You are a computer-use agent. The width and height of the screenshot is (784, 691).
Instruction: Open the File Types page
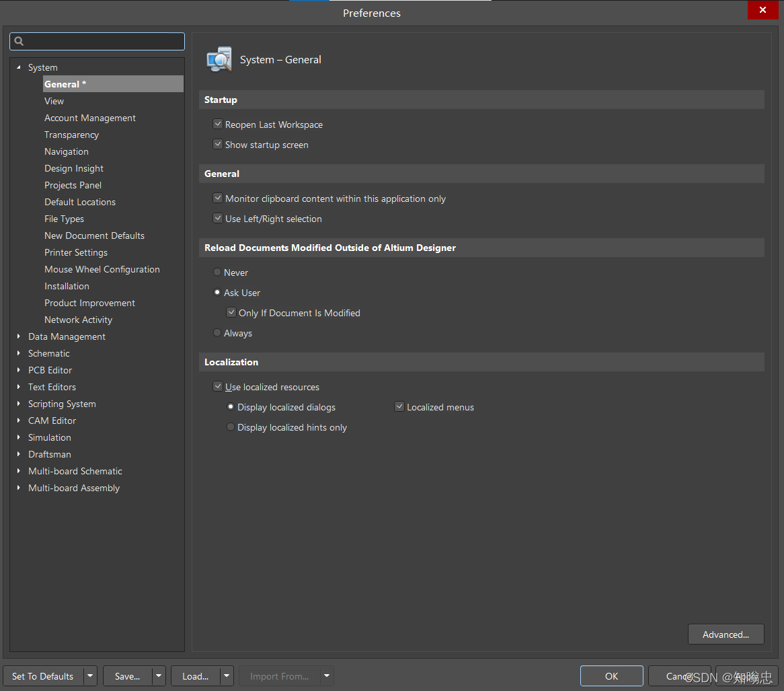(x=64, y=219)
